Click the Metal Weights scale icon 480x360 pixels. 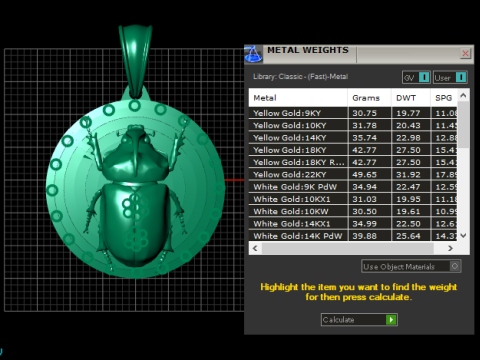pyautogui.click(x=253, y=54)
